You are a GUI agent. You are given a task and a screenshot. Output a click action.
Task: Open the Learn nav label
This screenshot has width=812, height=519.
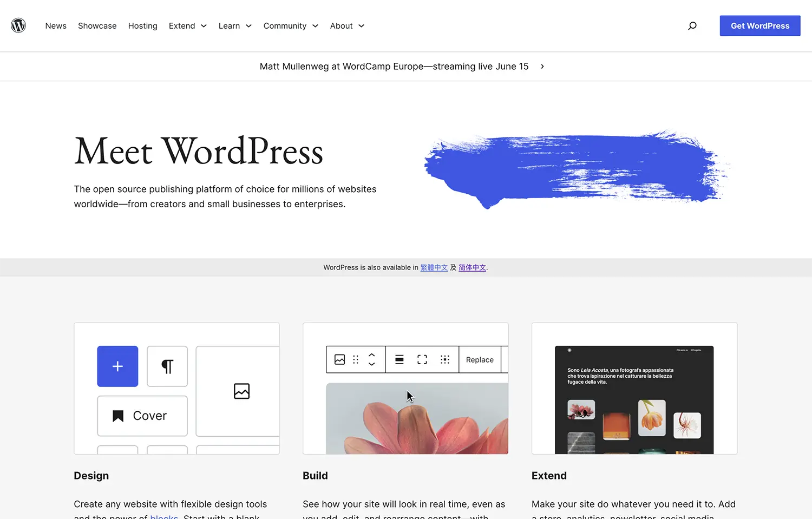pos(230,26)
